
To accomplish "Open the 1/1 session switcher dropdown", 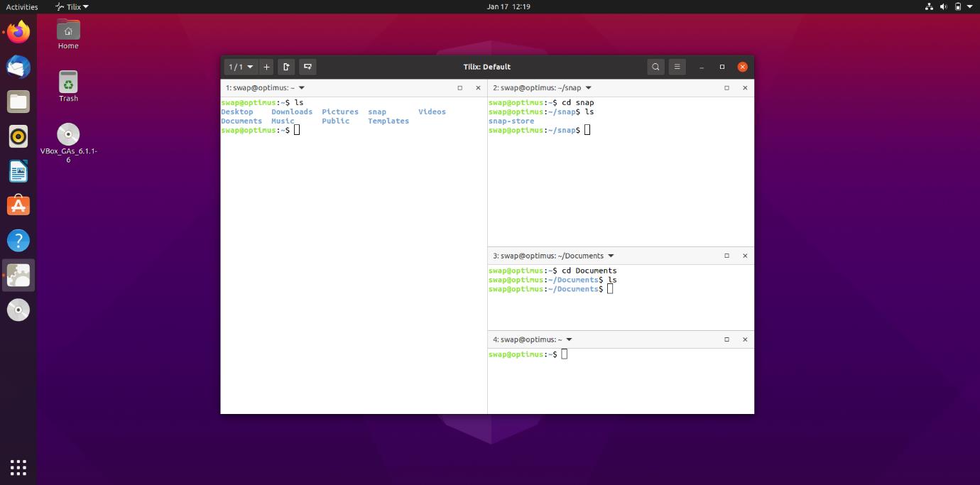I will point(240,67).
